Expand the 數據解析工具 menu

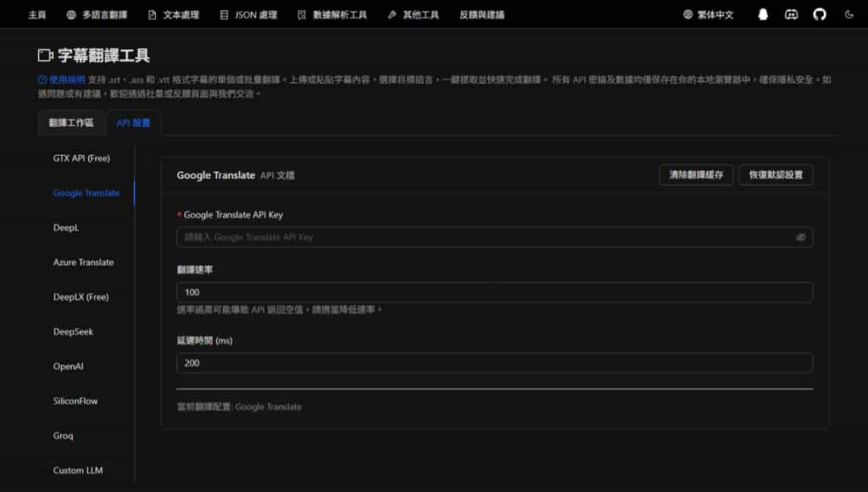tap(332, 14)
